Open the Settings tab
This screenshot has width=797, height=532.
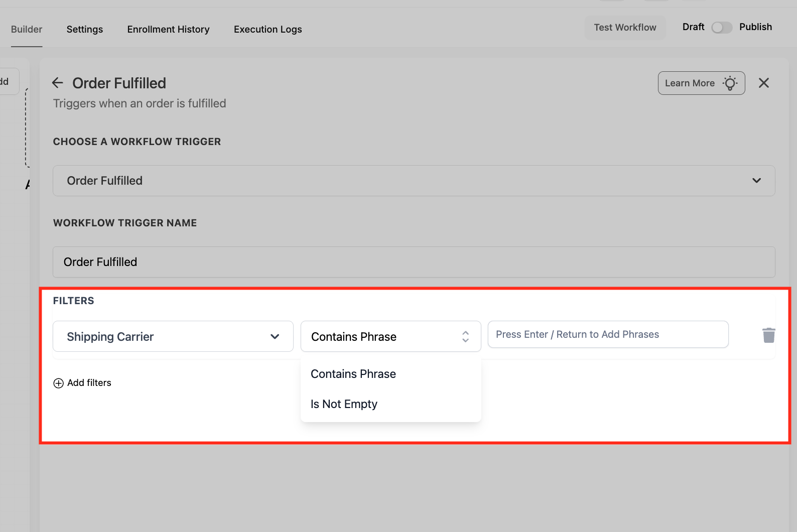pos(85,29)
